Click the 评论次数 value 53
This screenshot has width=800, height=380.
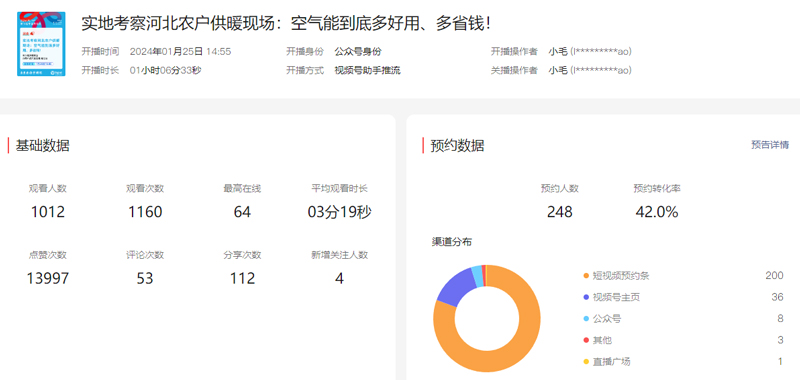click(x=145, y=278)
